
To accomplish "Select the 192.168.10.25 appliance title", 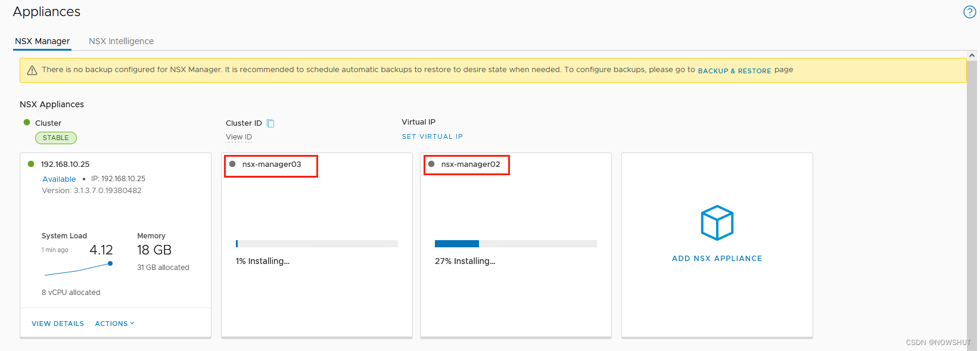I will (x=65, y=164).
